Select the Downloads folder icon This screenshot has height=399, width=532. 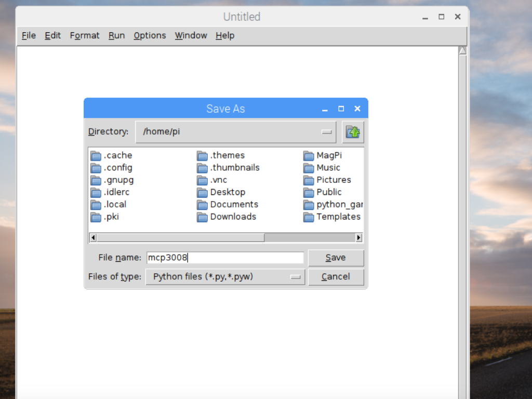click(202, 217)
